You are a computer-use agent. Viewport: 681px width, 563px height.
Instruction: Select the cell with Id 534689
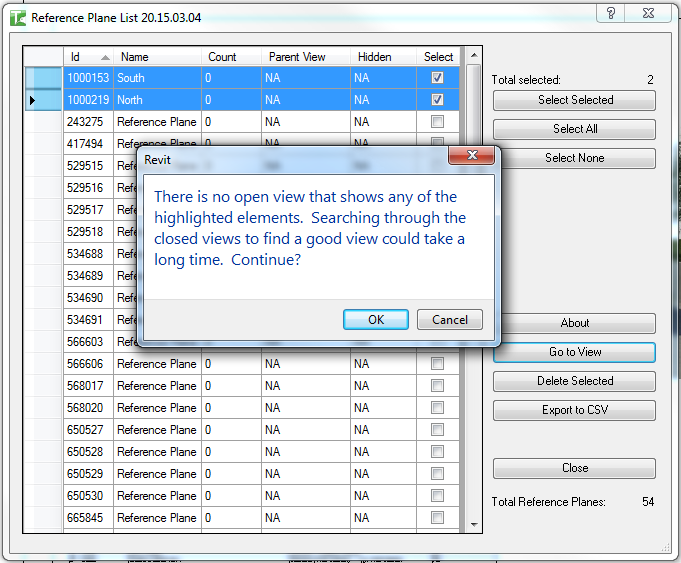pos(89,276)
